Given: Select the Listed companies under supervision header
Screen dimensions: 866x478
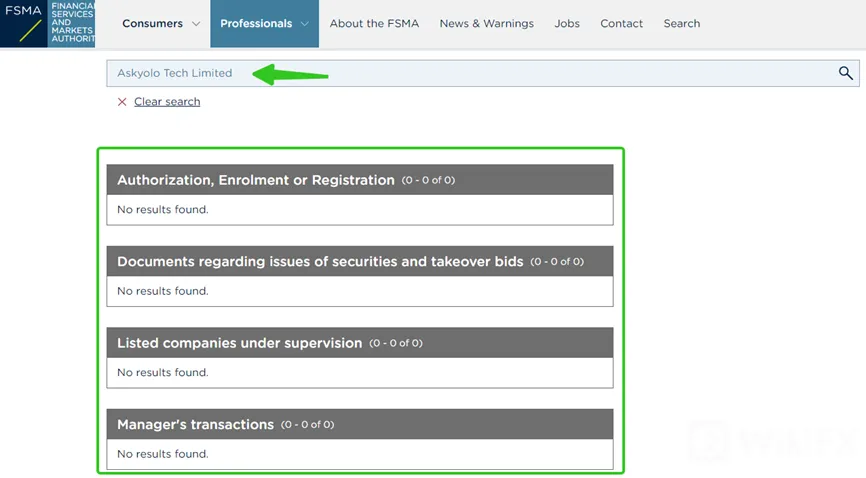Looking at the screenshot, I should coord(360,343).
